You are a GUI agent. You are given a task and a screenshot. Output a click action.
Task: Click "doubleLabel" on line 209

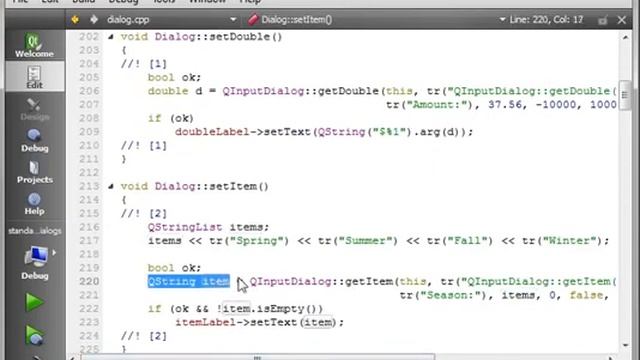point(212,132)
